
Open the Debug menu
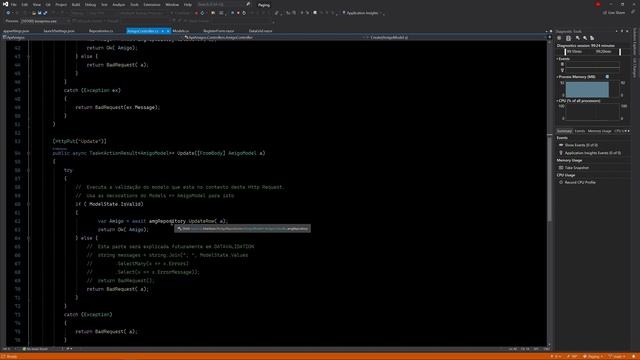coord(90,5)
